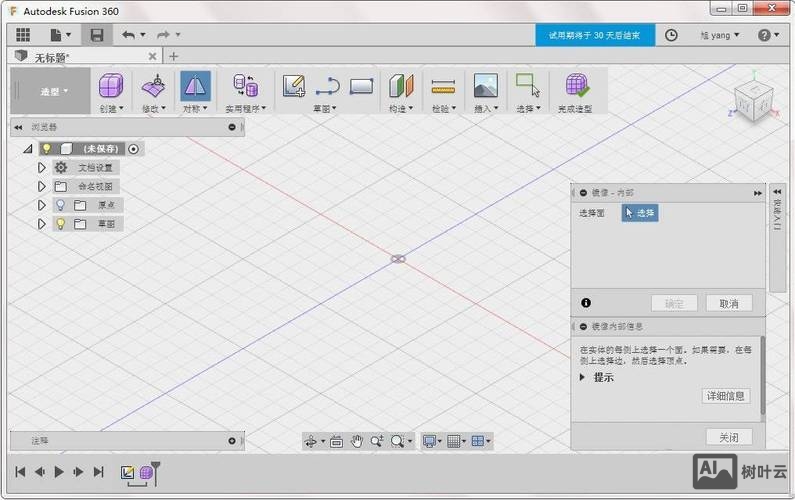
Task: Click the ViewCube orientation cube
Action: [751, 100]
